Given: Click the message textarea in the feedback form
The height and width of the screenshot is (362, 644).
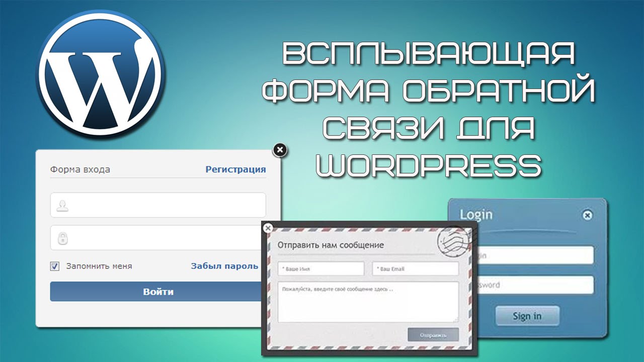Looking at the screenshot, I should [x=368, y=302].
